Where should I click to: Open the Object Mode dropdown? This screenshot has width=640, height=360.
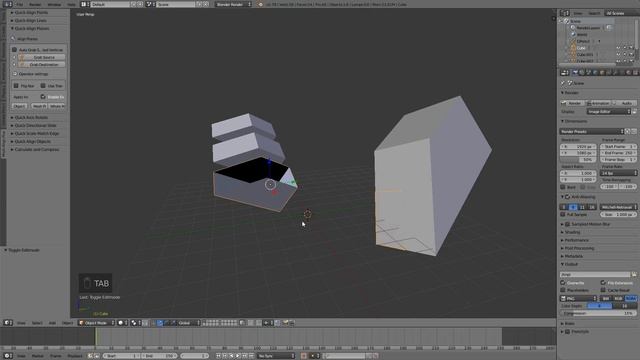coord(96,323)
